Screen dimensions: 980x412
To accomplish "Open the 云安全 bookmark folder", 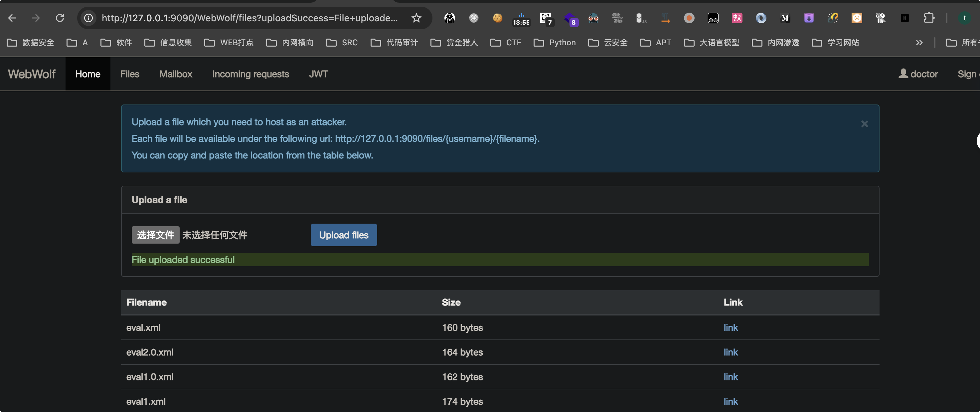I will (x=608, y=43).
